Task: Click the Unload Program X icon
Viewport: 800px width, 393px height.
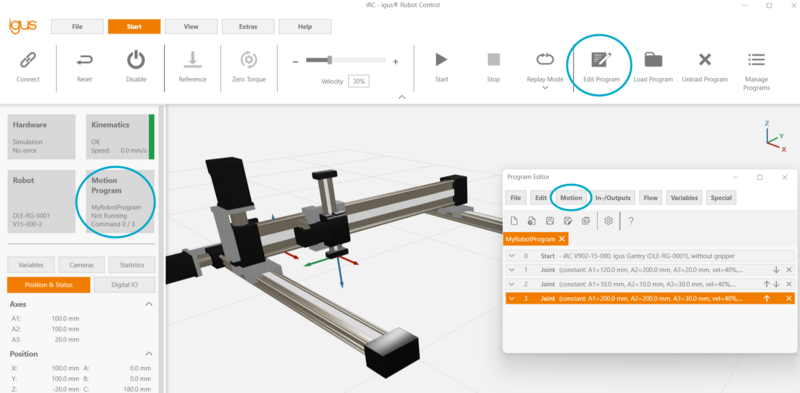Action: tap(705, 60)
